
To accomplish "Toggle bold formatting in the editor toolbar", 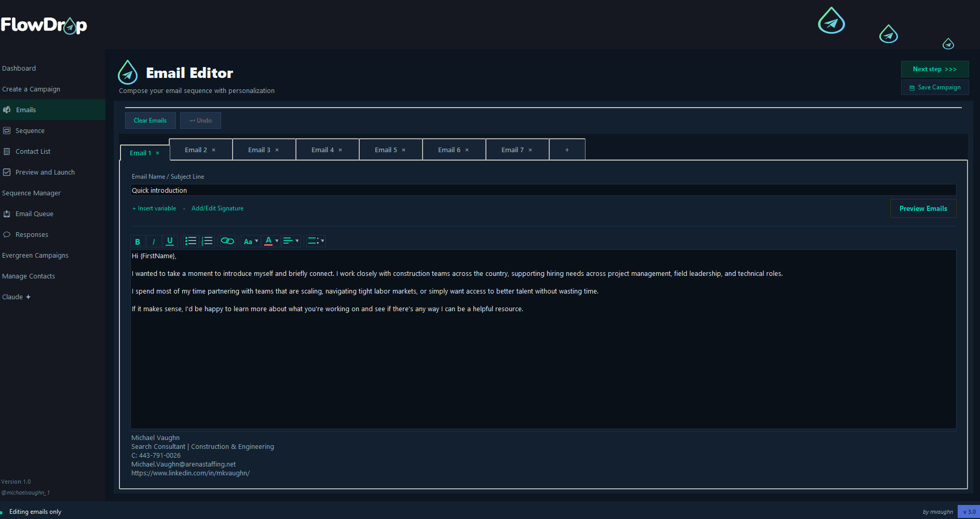I will tap(138, 241).
